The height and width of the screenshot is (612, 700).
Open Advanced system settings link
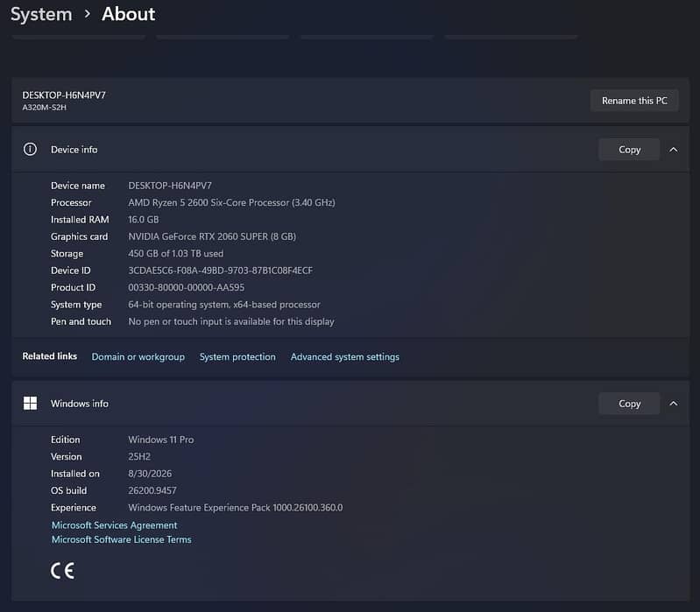(345, 357)
